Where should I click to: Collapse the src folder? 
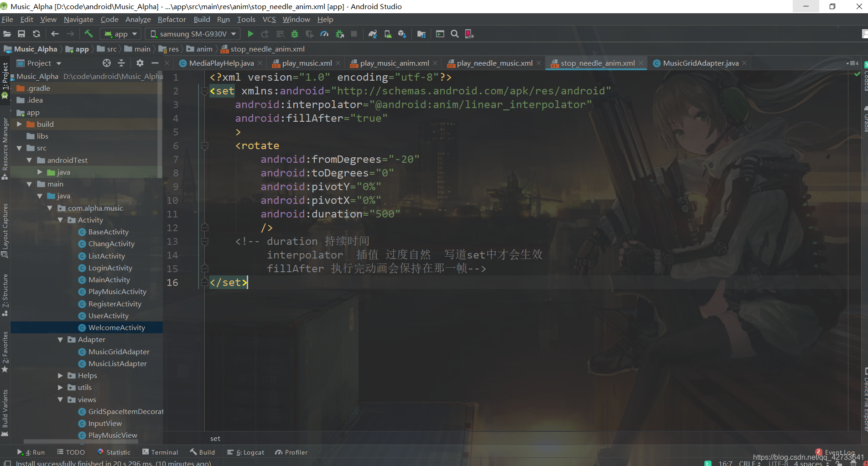point(19,148)
